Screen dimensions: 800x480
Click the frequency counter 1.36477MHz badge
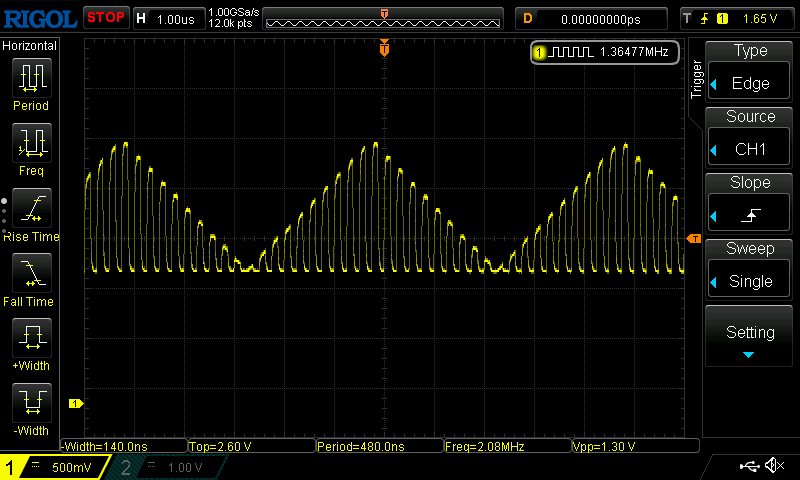point(605,52)
